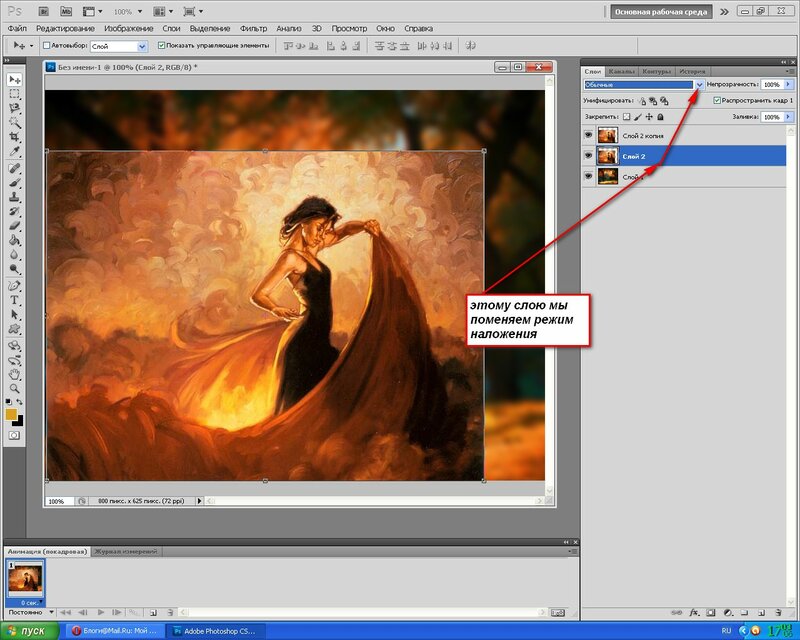Click the Основная рабочая среда workspace button

click(x=661, y=12)
